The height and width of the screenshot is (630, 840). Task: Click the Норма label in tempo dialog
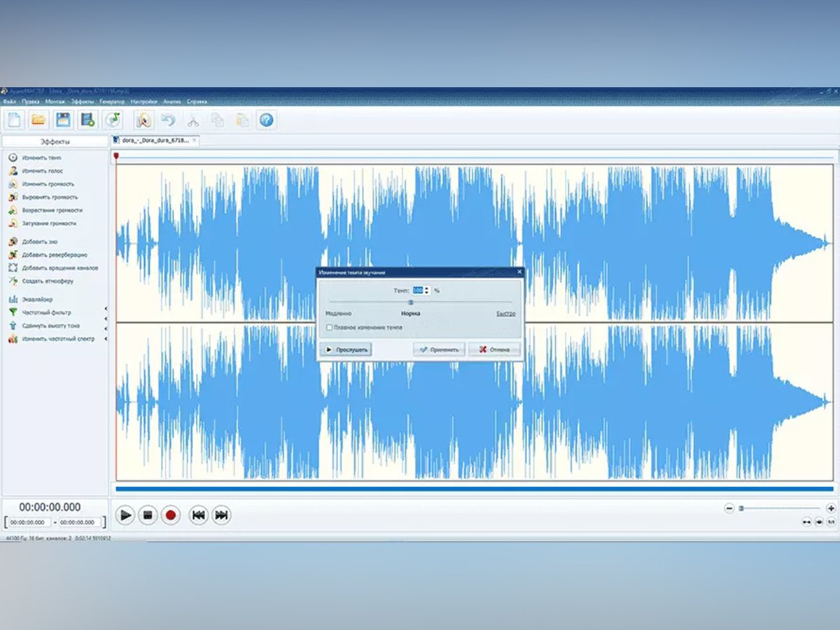pyautogui.click(x=411, y=314)
